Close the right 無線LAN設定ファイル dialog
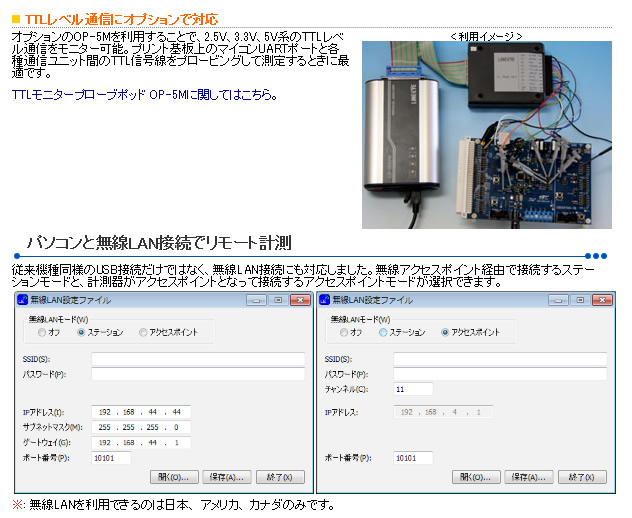This screenshot has height=518, width=632. [x=602, y=300]
